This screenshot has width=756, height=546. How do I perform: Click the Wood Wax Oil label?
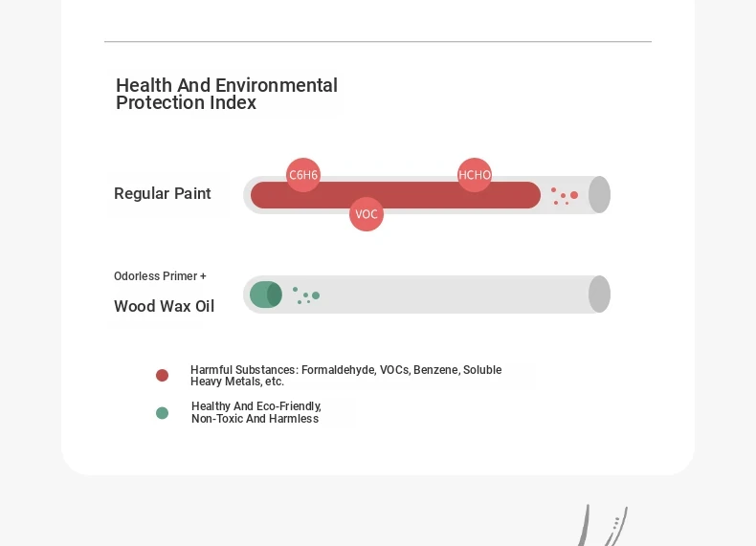tap(164, 307)
